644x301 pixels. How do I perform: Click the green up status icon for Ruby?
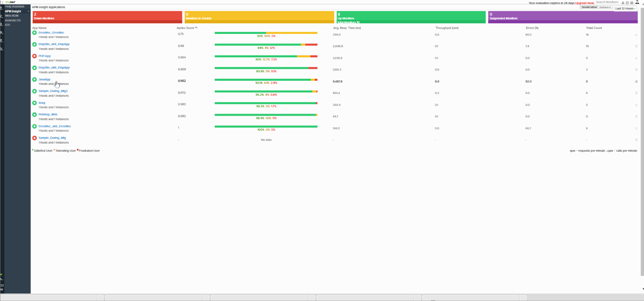[35, 103]
